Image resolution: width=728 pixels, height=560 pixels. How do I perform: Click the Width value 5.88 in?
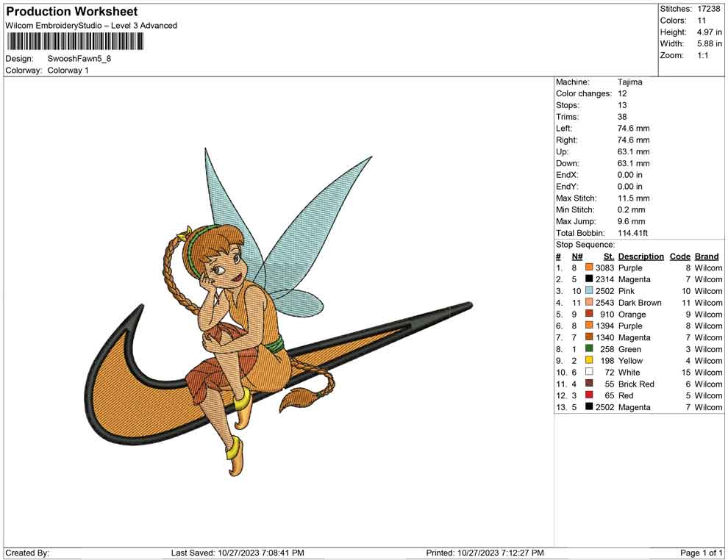[709, 43]
